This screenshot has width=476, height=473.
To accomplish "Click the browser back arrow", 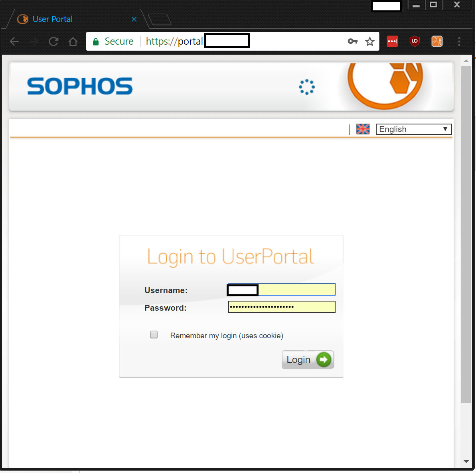I will (14, 41).
